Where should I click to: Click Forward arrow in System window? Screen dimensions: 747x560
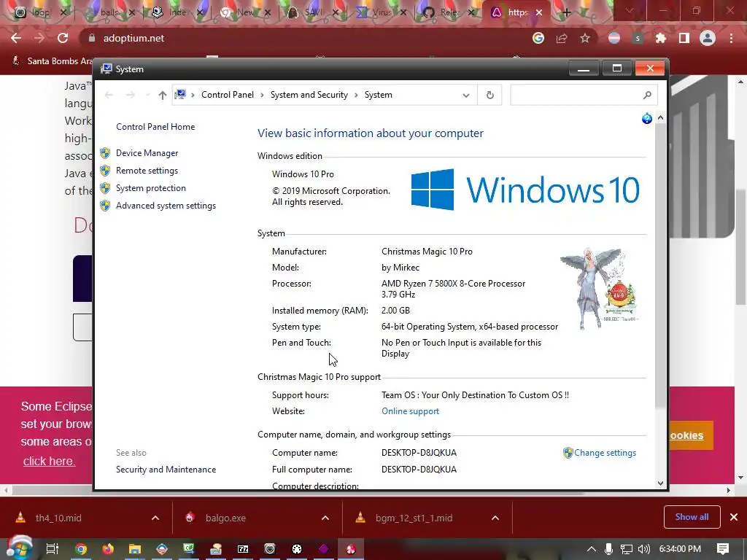click(x=130, y=96)
